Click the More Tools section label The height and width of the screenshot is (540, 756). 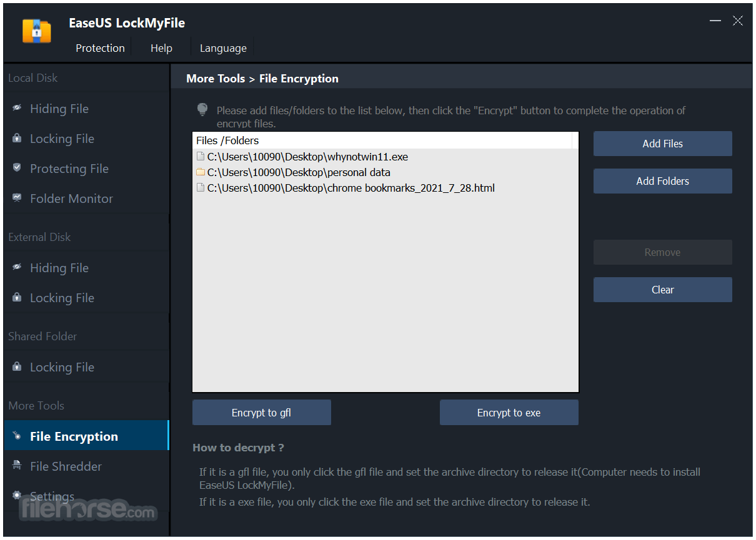(36, 406)
